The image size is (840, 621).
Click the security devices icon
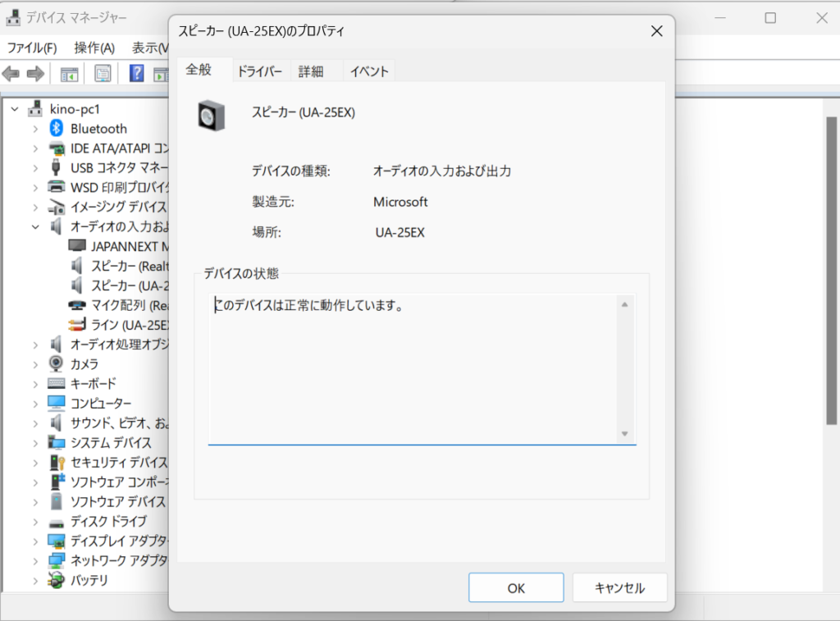(x=57, y=463)
